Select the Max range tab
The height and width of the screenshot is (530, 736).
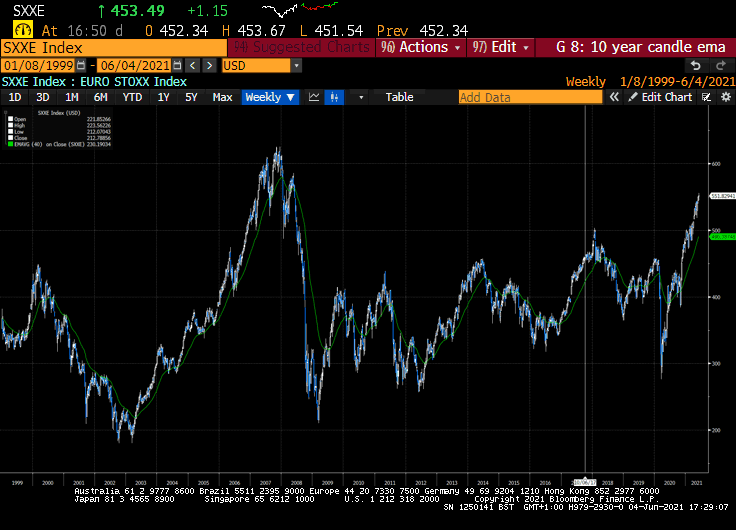(x=222, y=97)
